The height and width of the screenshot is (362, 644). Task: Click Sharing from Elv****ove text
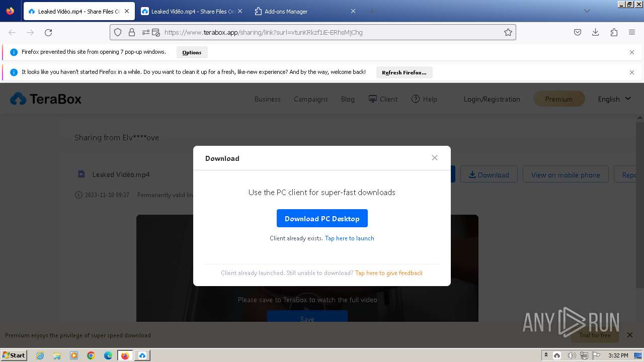pyautogui.click(x=117, y=137)
